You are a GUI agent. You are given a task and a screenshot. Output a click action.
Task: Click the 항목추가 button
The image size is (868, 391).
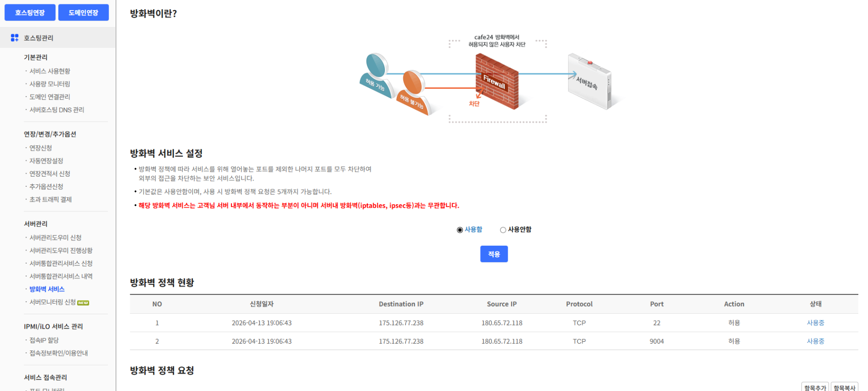(x=815, y=387)
